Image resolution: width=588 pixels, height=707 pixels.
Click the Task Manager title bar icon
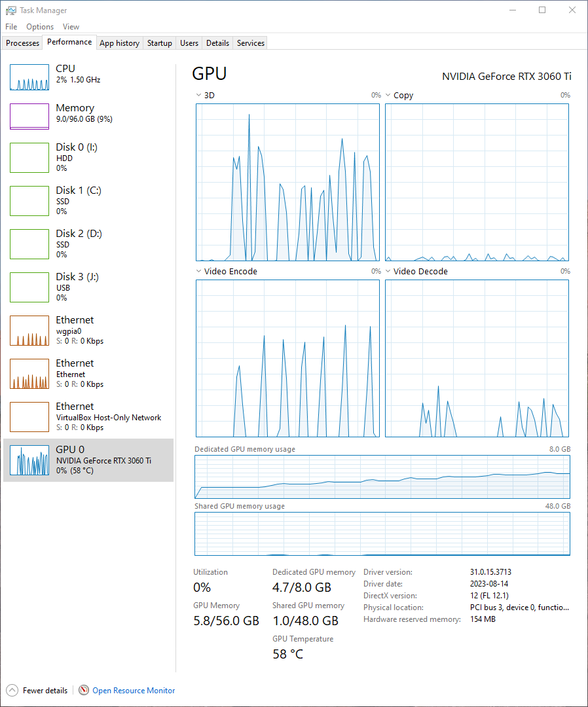[x=10, y=10]
